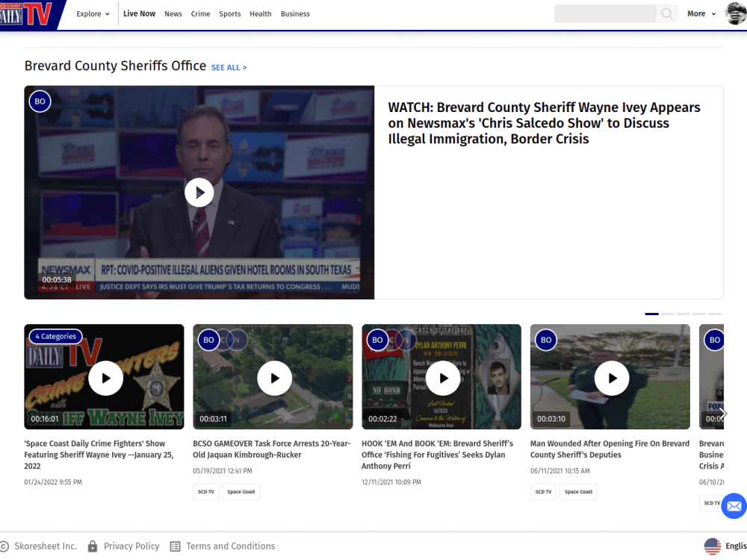Click BO badge on featured video

tap(40, 101)
